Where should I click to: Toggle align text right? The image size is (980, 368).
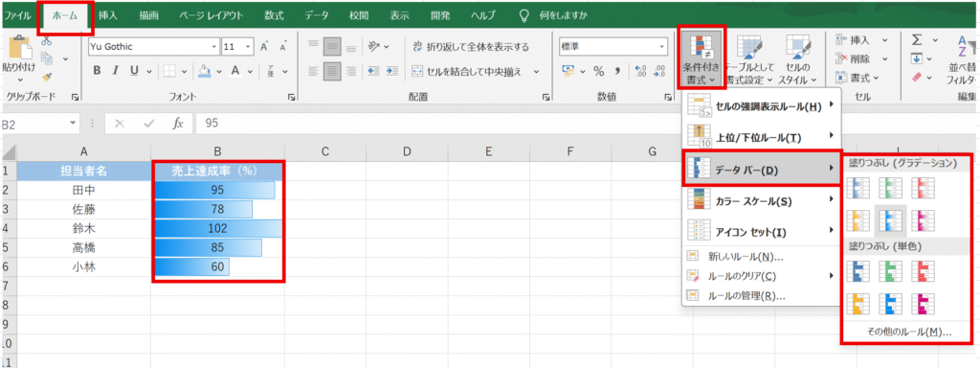[351, 71]
